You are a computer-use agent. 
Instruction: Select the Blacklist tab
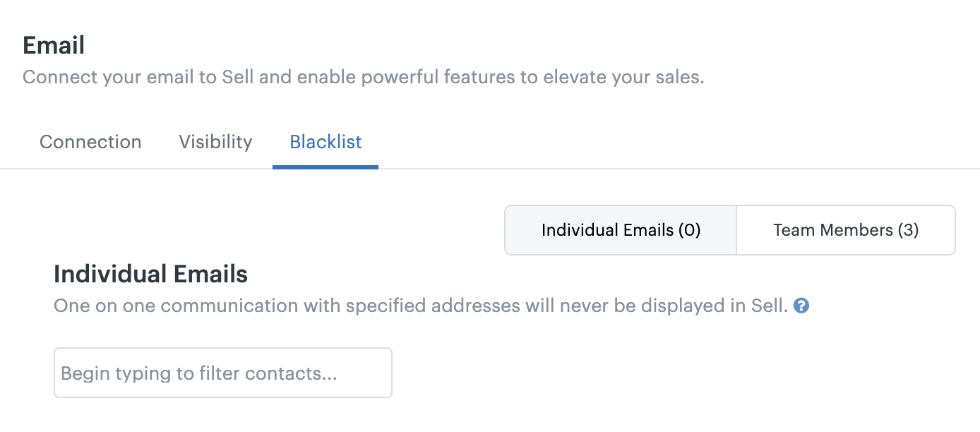[x=325, y=142]
